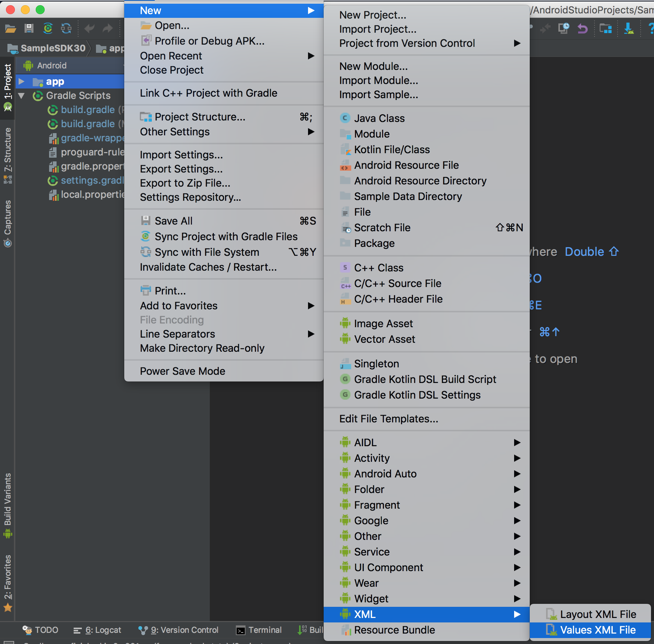Image resolution: width=654 pixels, height=644 pixels.
Task: Open the 6: Logcat tool window
Action: coord(97,630)
